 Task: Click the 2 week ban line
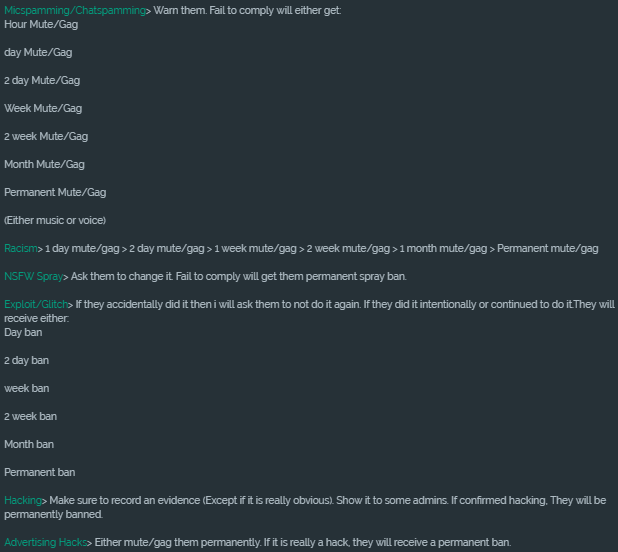click(x=30, y=416)
